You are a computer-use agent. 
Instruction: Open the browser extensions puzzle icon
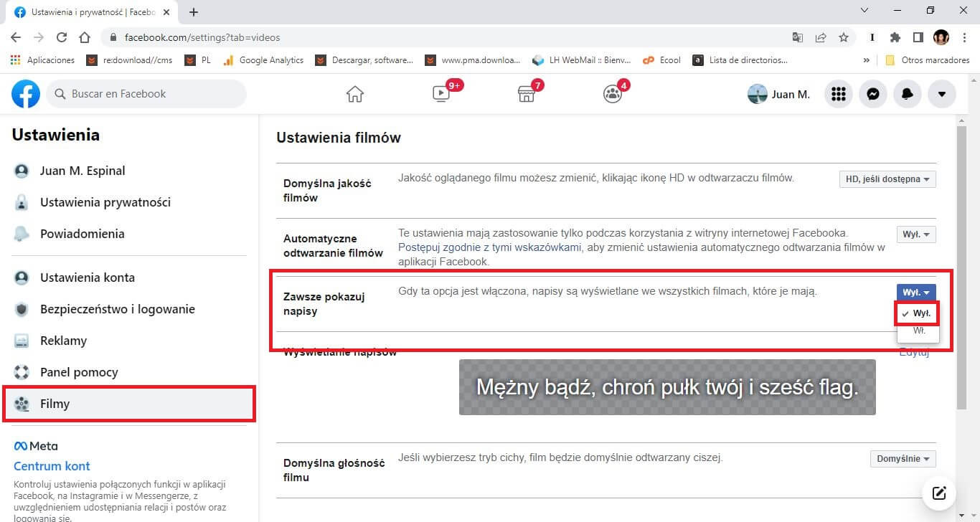point(895,37)
